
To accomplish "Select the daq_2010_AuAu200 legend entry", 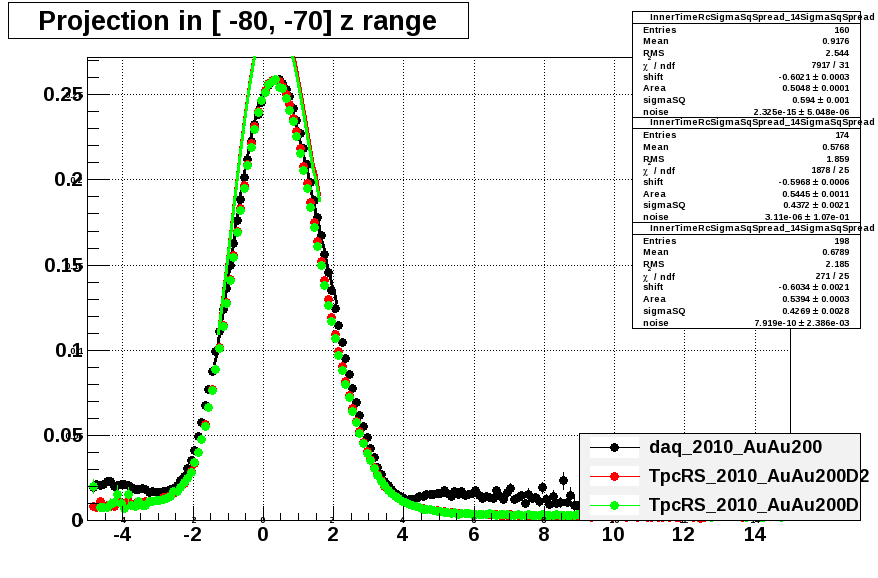I will pyautogui.click(x=735, y=447).
